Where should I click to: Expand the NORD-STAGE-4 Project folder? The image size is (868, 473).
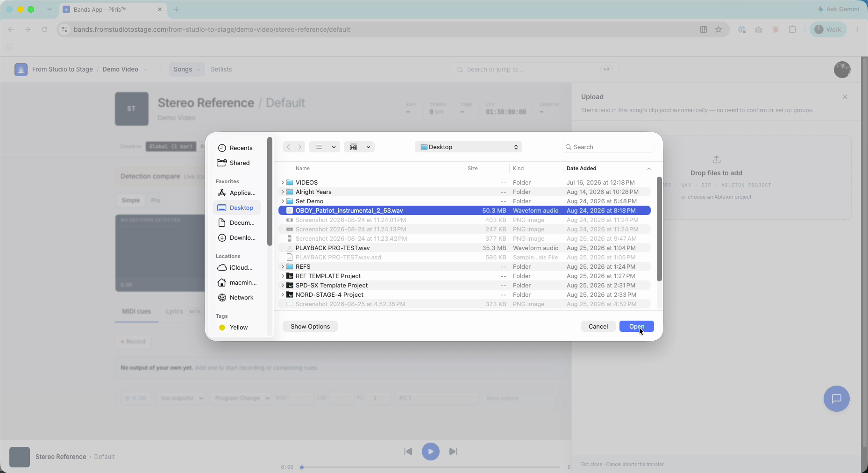(283, 294)
